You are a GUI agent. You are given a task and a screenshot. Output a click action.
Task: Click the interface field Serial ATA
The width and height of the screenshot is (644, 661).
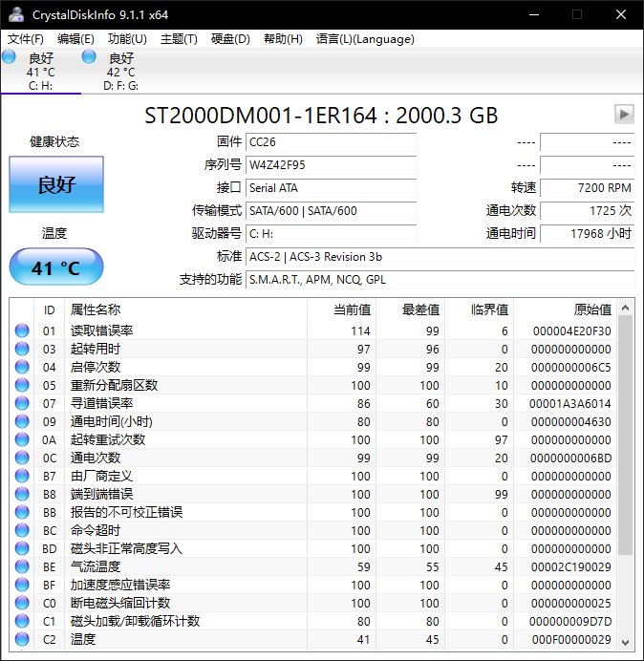click(x=331, y=187)
